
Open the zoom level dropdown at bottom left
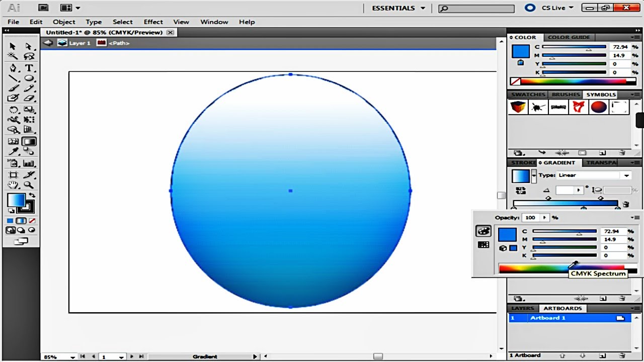click(x=72, y=357)
